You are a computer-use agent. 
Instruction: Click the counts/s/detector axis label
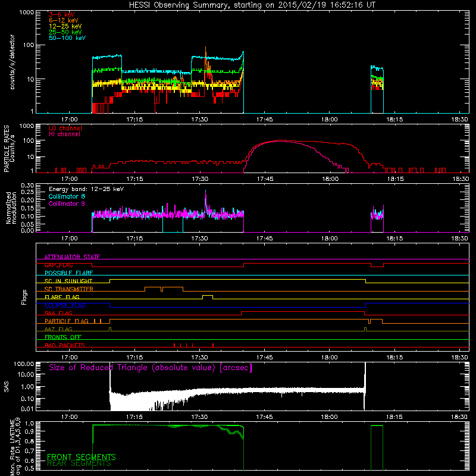12,62
